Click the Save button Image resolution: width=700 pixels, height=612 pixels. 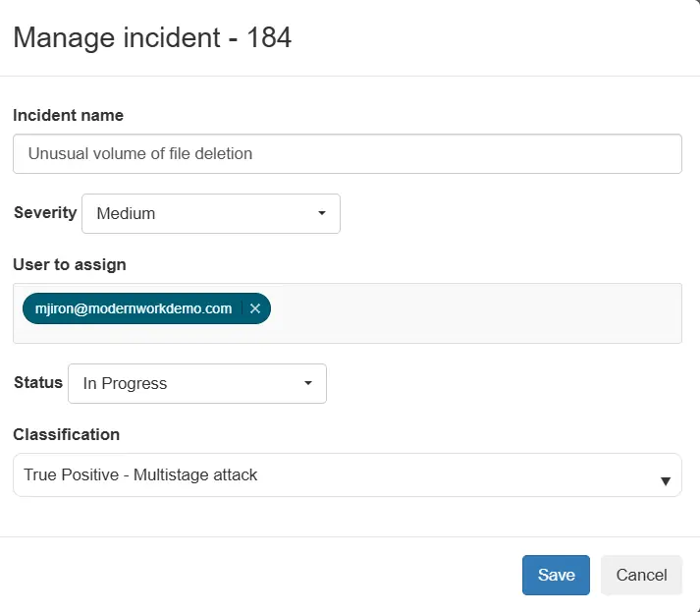pyautogui.click(x=556, y=575)
